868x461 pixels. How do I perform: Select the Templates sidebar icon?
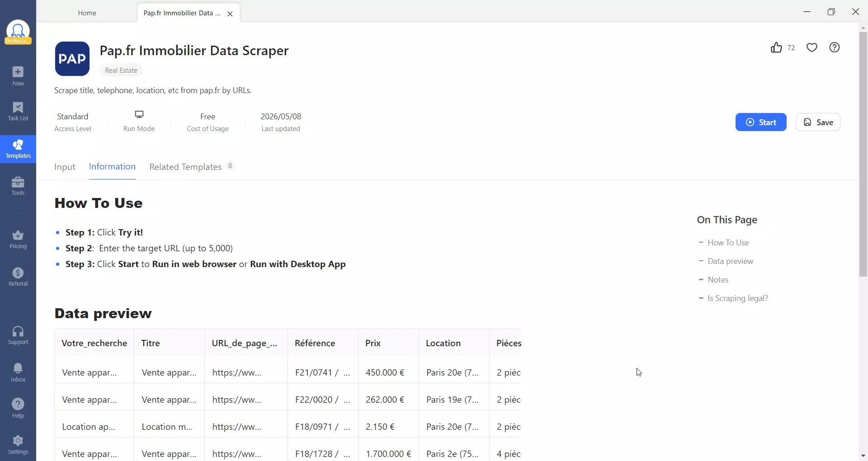click(18, 149)
